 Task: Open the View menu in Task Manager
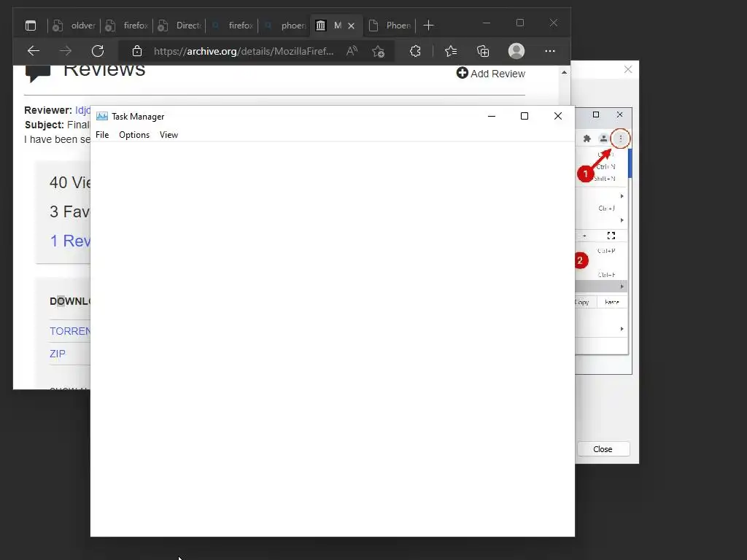[x=169, y=135]
